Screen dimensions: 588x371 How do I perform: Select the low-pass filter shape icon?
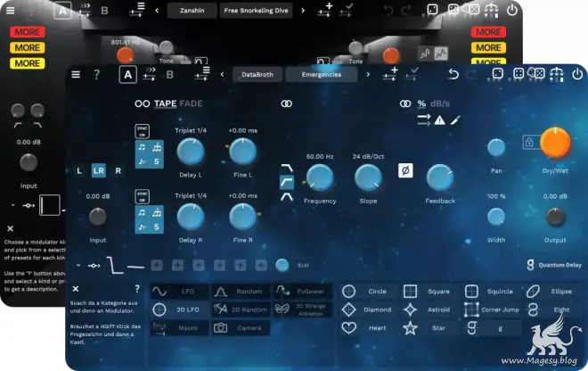[x=287, y=168]
